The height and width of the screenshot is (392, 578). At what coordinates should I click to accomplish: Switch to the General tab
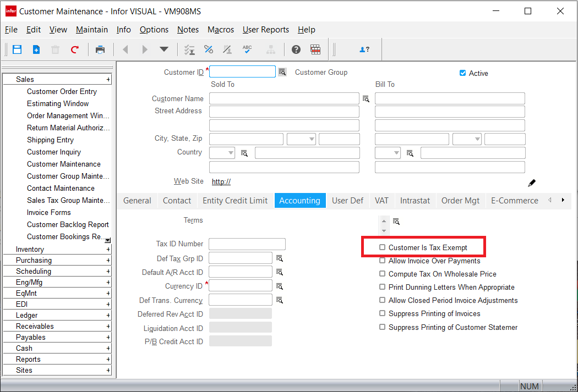(x=137, y=201)
